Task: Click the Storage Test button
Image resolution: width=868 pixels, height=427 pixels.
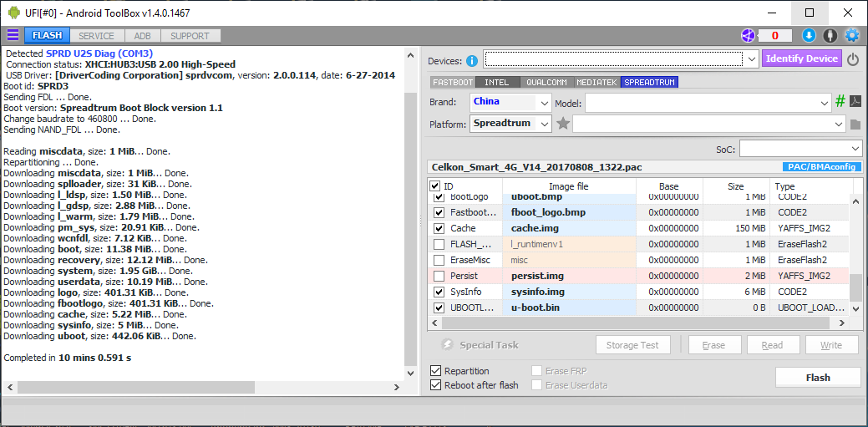Action: pos(632,345)
